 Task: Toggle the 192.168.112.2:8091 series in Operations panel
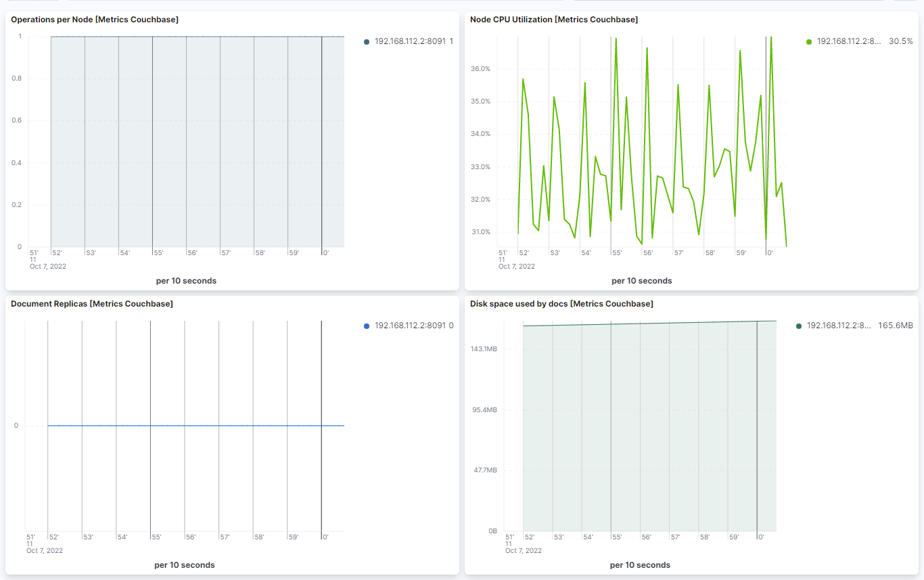[411, 41]
